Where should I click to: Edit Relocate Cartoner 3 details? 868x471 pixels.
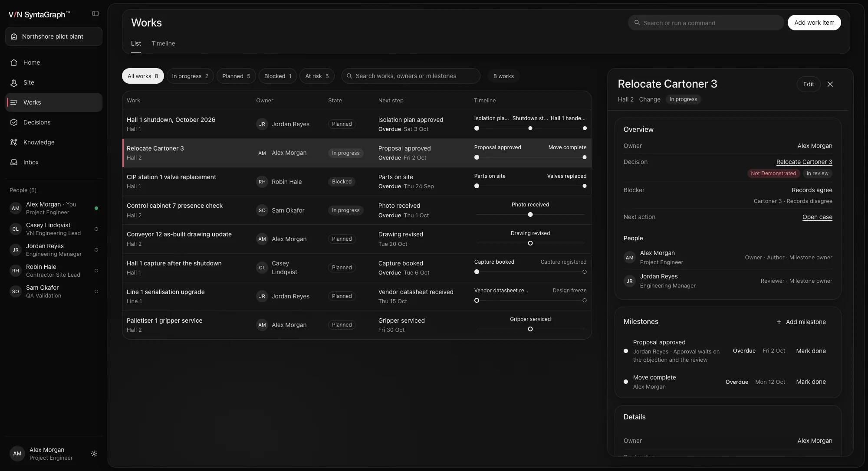point(809,84)
